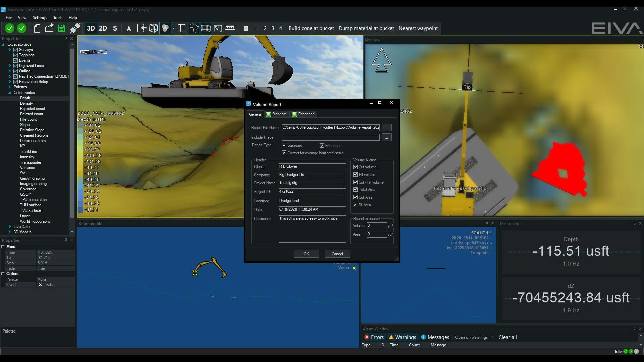The width and height of the screenshot is (644, 362).
Task: Open the File menu
Action: click(9, 18)
